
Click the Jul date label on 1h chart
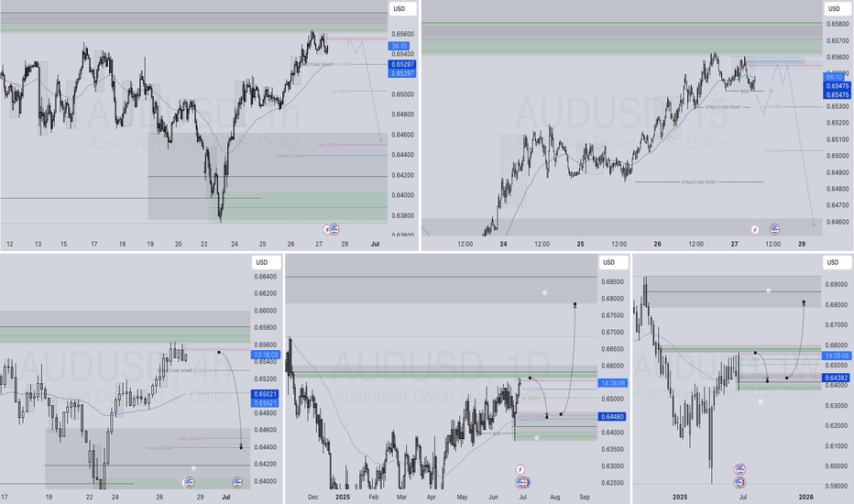[x=375, y=244]
